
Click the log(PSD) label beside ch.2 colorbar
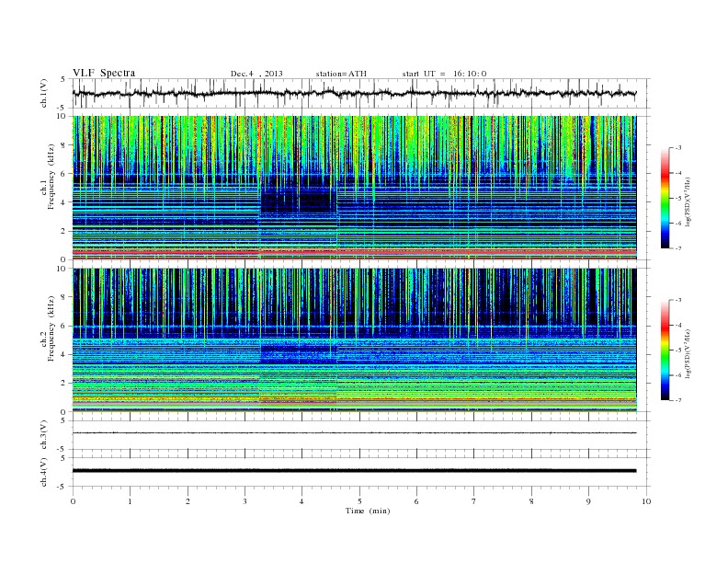pyautogui.click(x=688, y=353)
